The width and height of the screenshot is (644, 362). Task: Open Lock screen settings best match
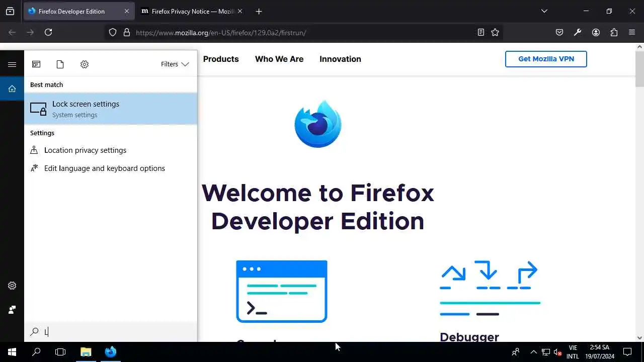coord(111,109)
